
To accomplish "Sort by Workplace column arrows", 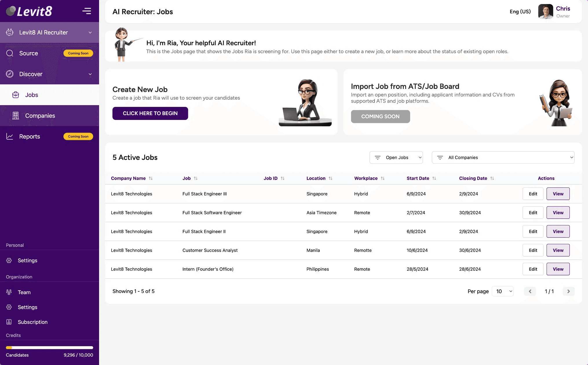I will [383, 178].
